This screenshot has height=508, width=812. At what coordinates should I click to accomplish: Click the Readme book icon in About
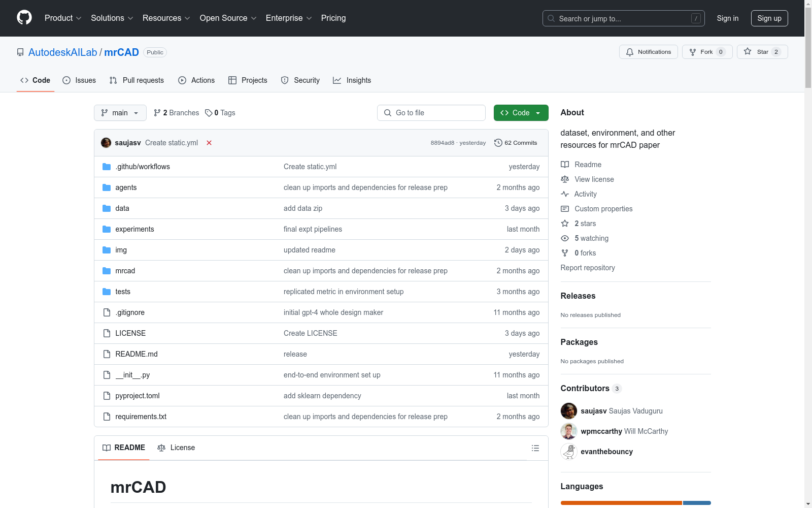tap(565, 165)
